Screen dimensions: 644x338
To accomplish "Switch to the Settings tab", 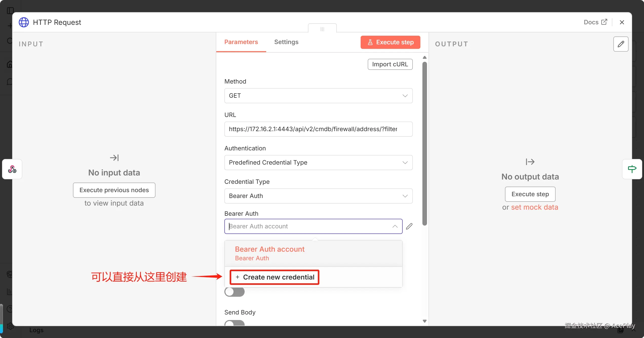I will [286, 42].
